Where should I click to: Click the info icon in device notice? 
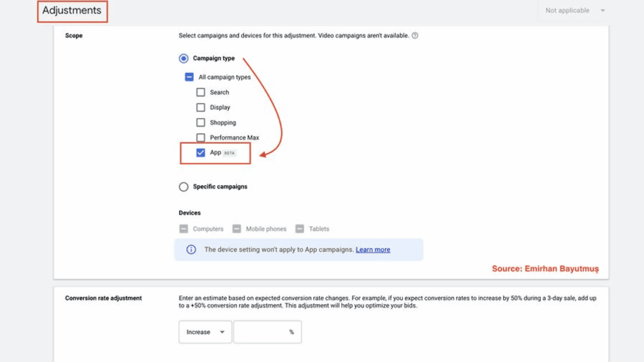[191, 250]
